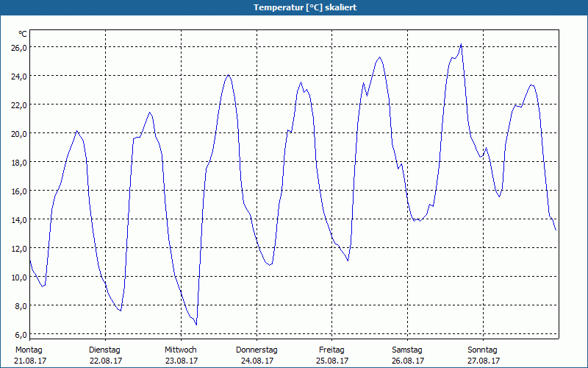Click the title 'Temperatur [°C] skaliert'
Viewport: 588px width, 368px height.
click(305, 7)
